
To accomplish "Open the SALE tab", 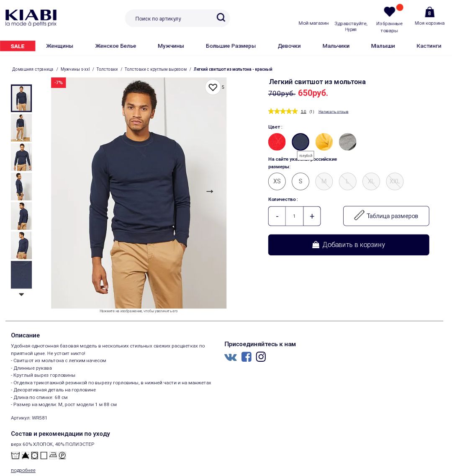I will [x=18, y=46].
